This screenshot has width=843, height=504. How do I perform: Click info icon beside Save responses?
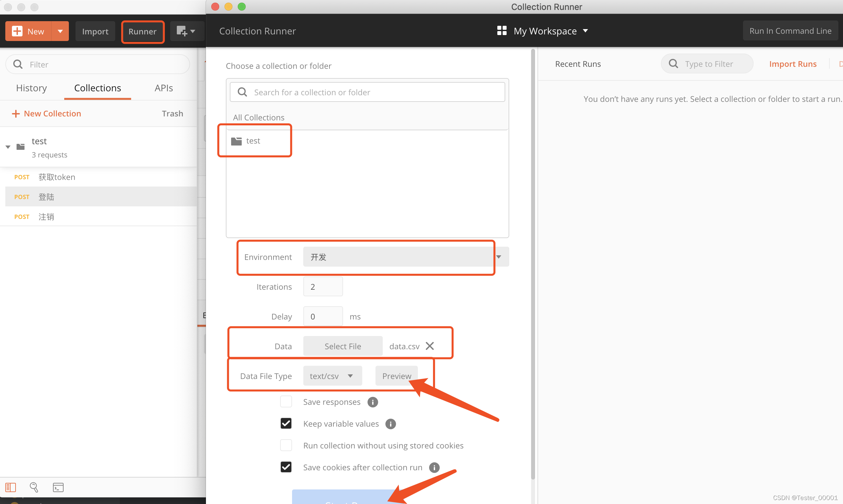click(372, 402)
